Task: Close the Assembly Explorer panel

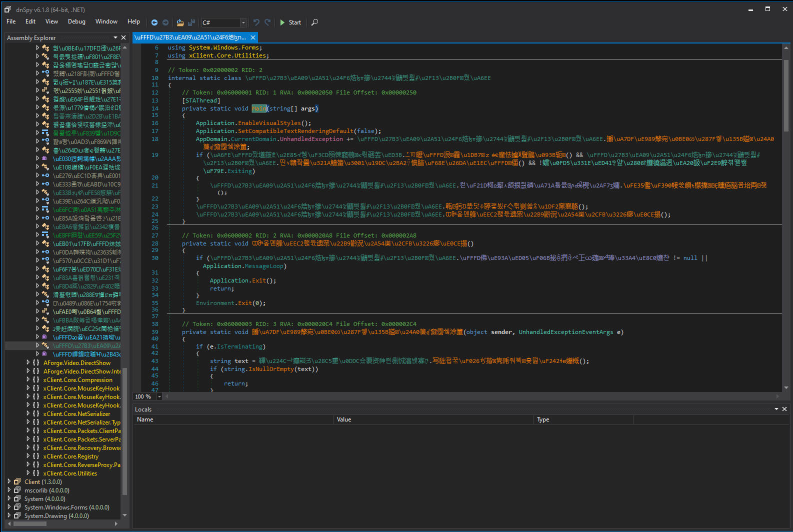Action: pos(123,37)
